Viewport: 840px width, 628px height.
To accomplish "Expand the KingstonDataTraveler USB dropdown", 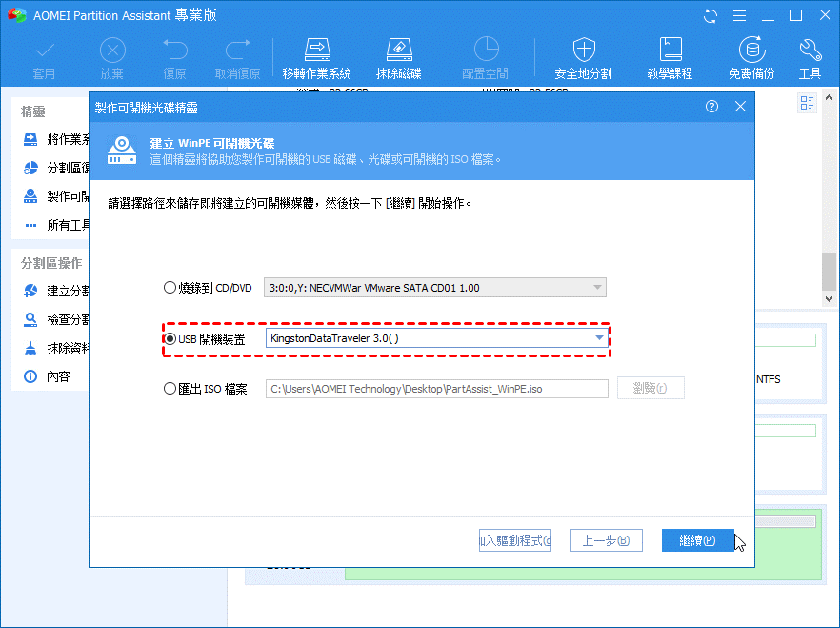I will pos(599,338).
